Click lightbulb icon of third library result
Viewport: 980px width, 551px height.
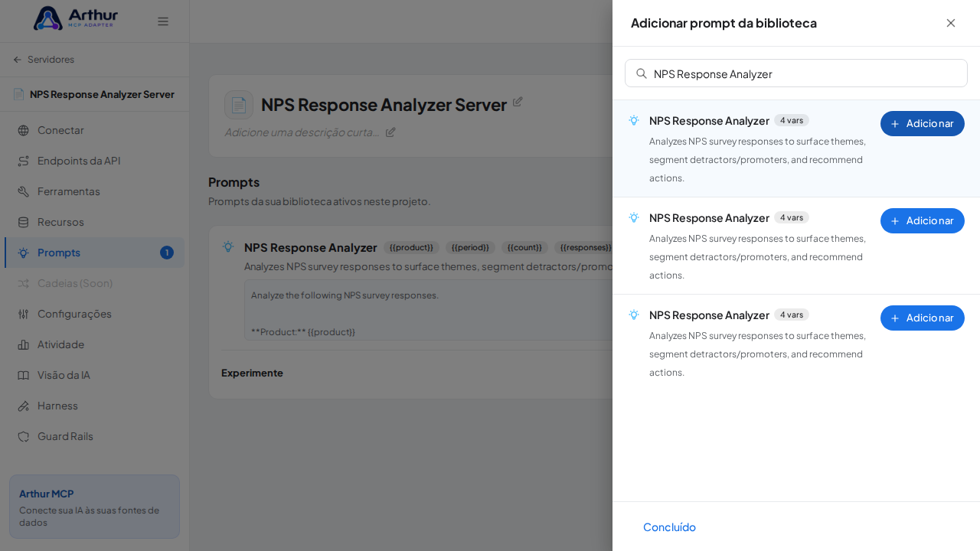(634, 315)
